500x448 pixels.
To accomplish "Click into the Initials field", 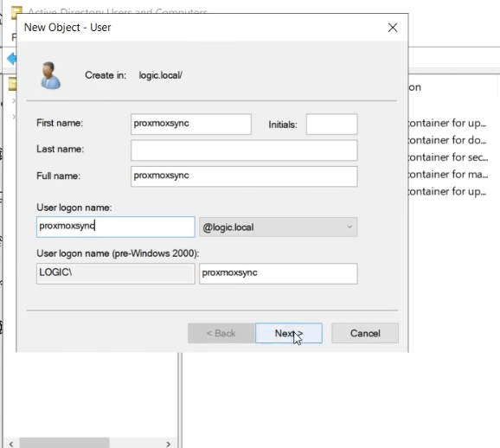I will point(331,124).
